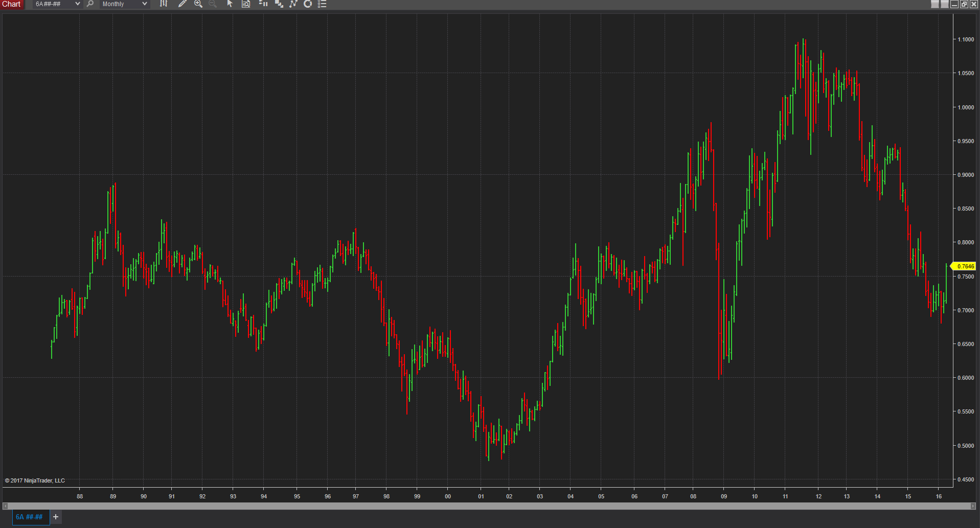The image size is (980, 528).
Task: Click the red Chart title label
Action: [12, 4]
